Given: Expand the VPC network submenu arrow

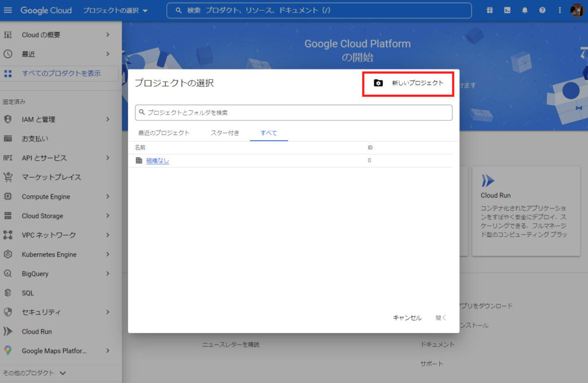Looking at the screenshot, I should (x=107, y=235).
